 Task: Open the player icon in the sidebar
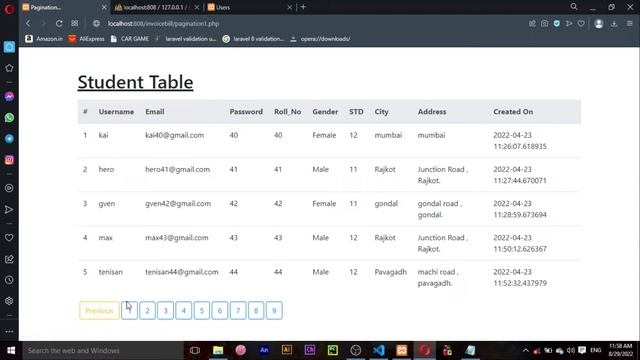click(x=9, y=188)
